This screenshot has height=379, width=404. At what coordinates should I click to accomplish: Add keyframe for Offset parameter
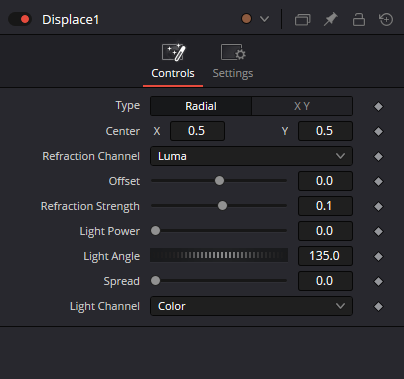[378, 182]
